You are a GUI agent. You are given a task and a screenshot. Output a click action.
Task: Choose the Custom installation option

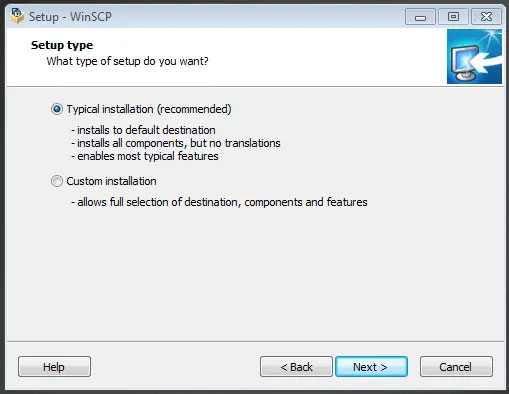[x=57, y=181]
